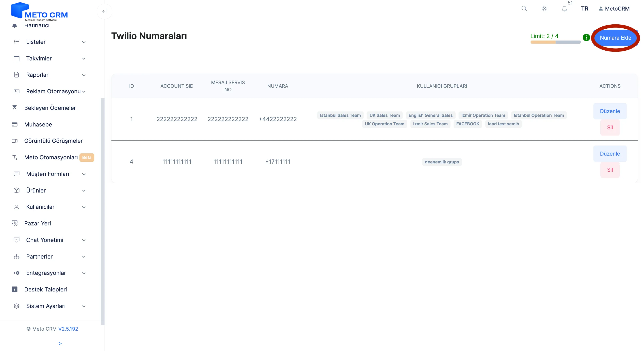Click the Müşteri Formları form icon
Image resolution: width=644 pixels, height=351 pixels.
pos(17,174)
